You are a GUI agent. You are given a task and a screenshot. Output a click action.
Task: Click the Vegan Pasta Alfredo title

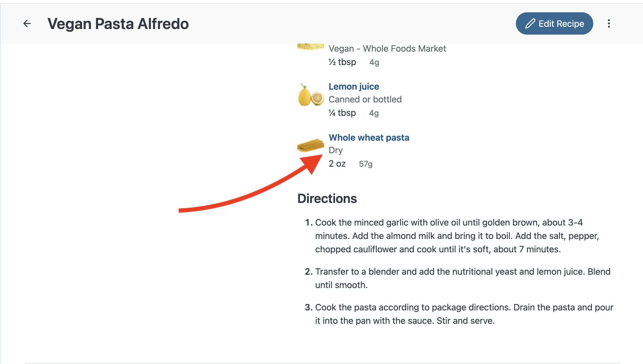click(118, 24)
